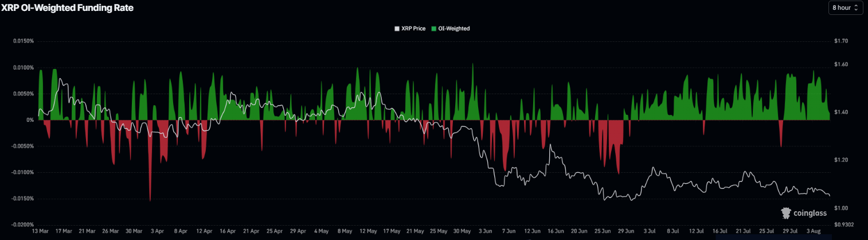
Task: Click the 0.0050% left axis label
Action: pyautogui.click(x=23, y=94)
